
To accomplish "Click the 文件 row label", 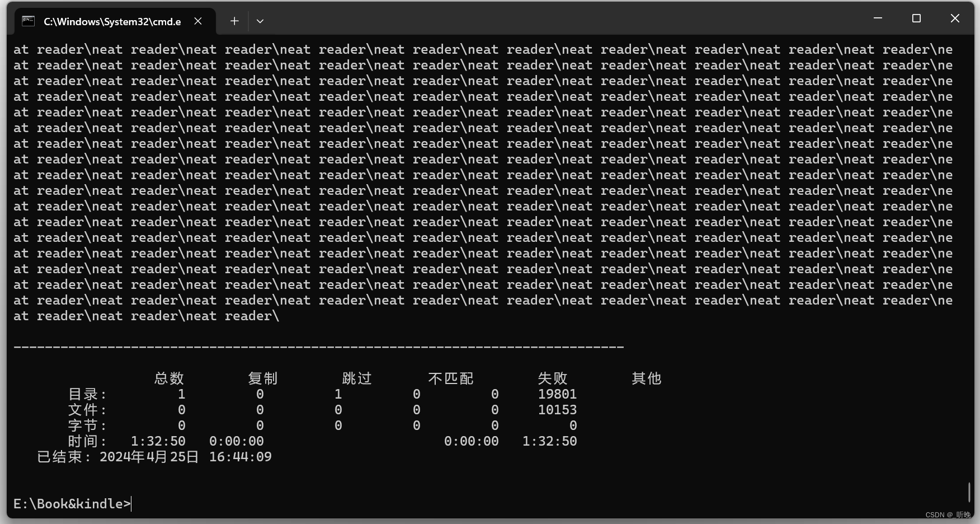I will [x=87, y=410].
